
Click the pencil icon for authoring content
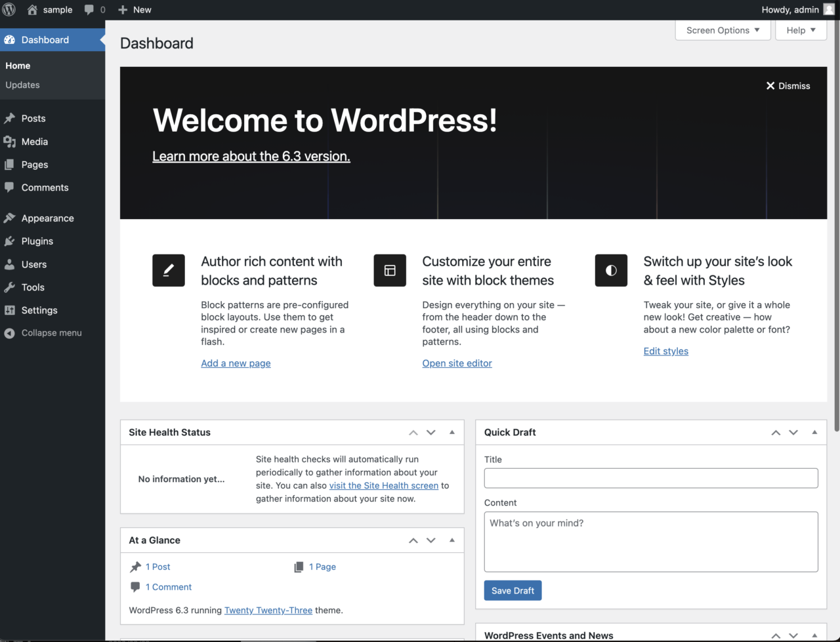pos(169,270)
